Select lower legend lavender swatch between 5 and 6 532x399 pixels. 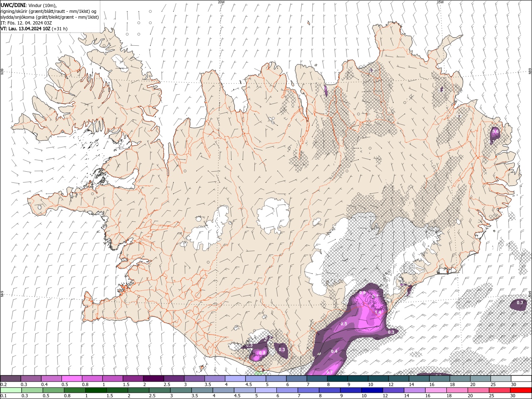point(265,390)
